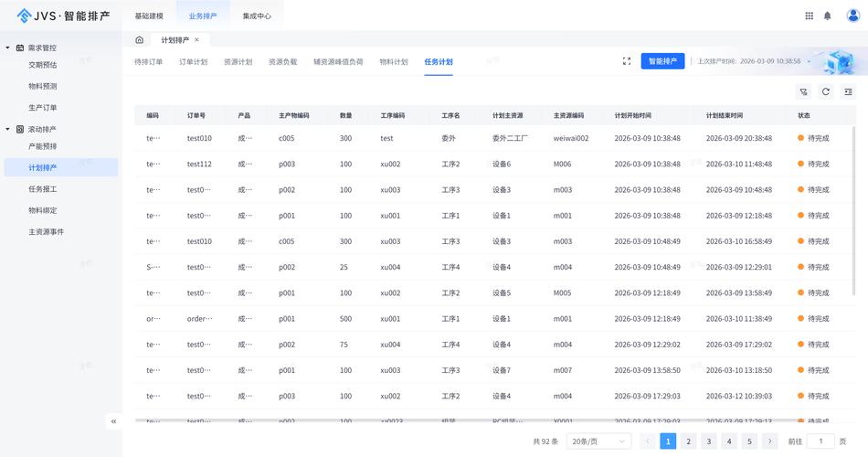
Task: Open 任务报工 in sidebar
Action: coord(43,189)
